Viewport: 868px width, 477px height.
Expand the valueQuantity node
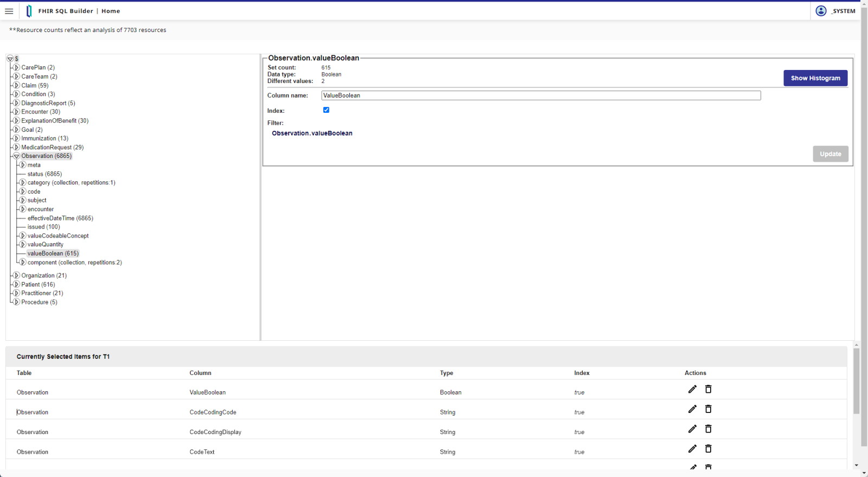pyautogui.click(x=23, y=245)
